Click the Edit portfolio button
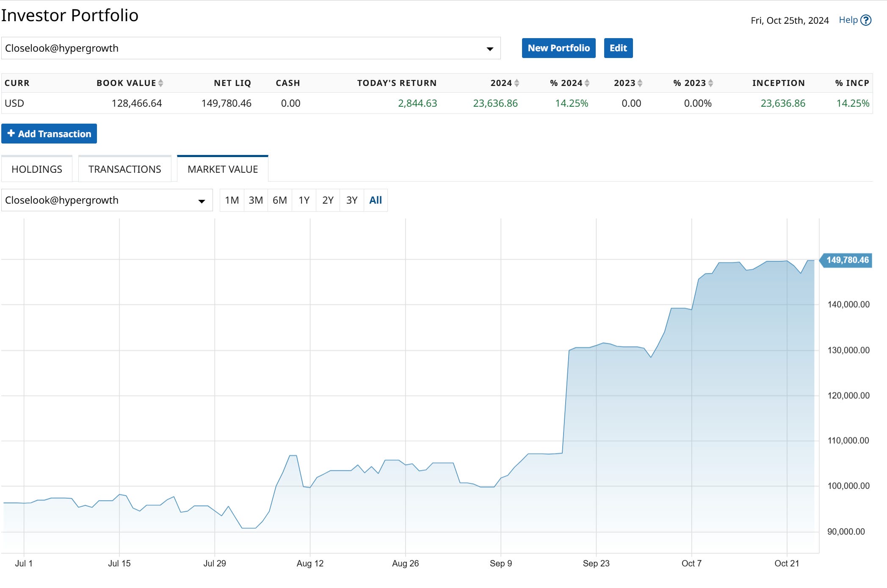The height and width of the screenshot is (588, 887). [x=618, y=48]
